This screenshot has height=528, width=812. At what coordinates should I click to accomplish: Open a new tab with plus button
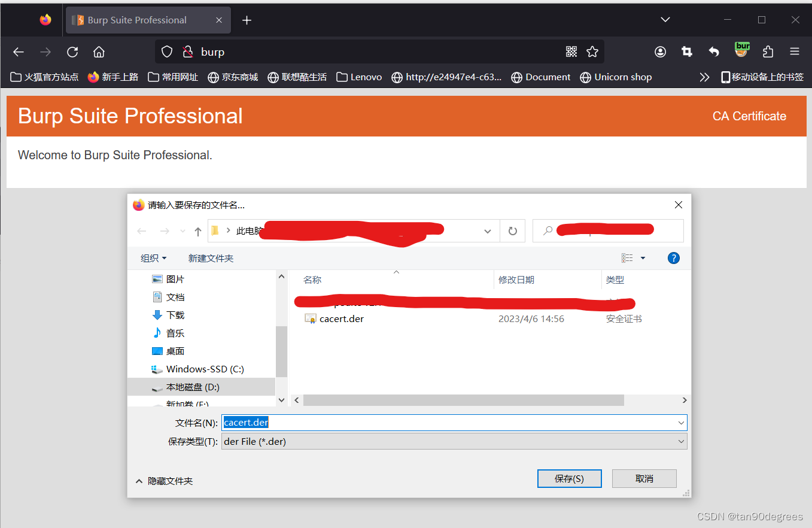click(x=247, y=20)
